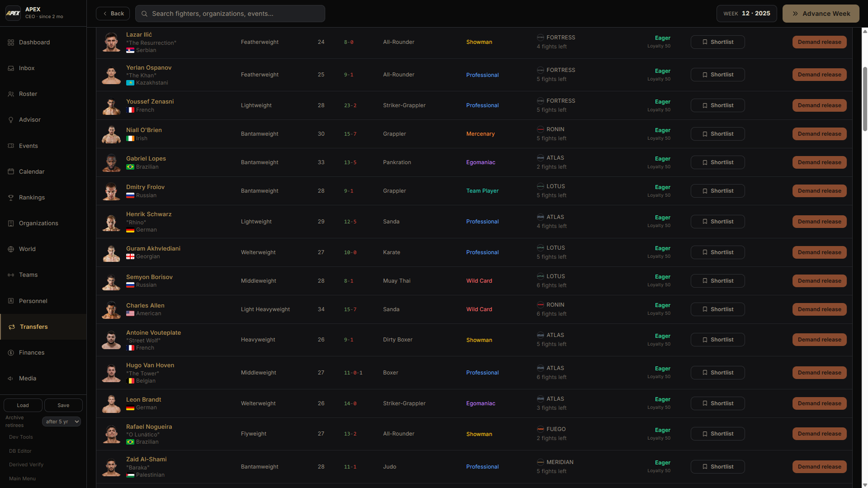This screenshot has height=488, width=868.
Task: Click the Back button
Action: (x=113, y=14)
